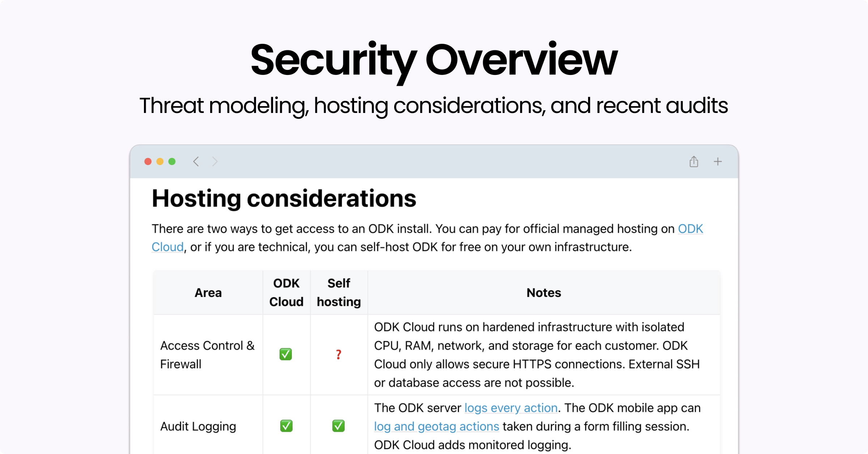Click the Self hosting column header
The image size is (868, 454).
pyautogui.click(x=339, y=293)
